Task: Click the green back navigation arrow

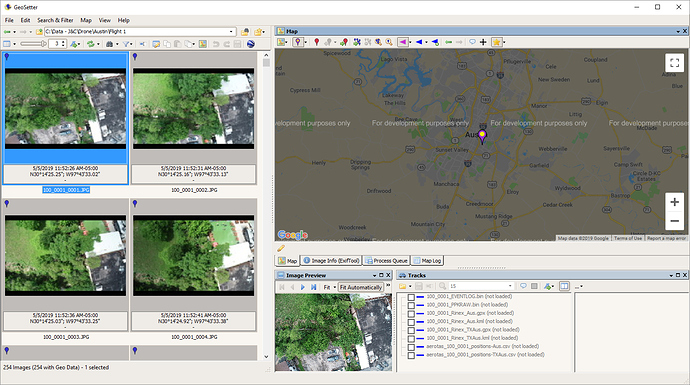Action: (7, 32)
